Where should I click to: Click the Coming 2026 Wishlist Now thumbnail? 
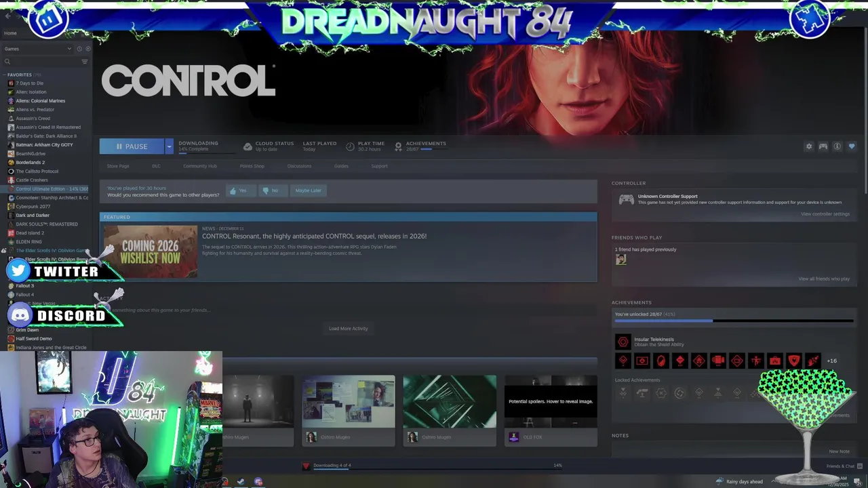click(x=151, y=251)
